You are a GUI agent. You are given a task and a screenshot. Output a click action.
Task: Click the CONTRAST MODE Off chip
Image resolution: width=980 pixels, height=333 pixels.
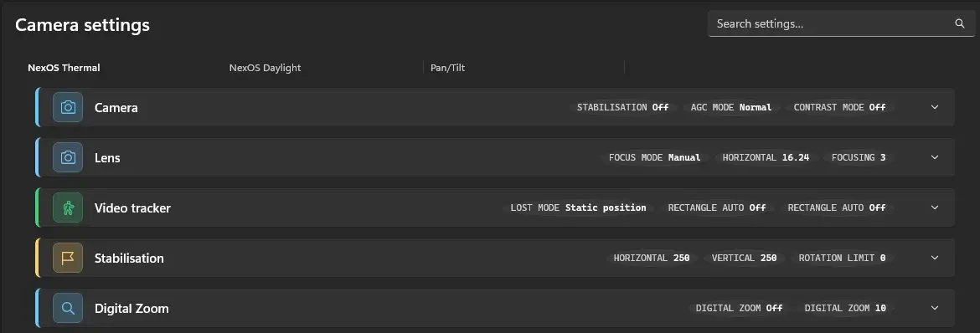[839, 107]
